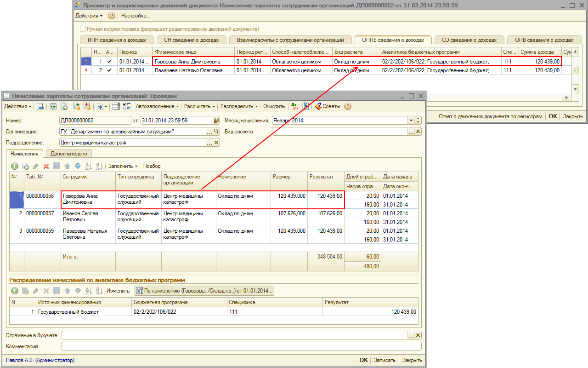The height and width of the screenshot is (368, 588).
Task: Click the active checkmark for Лазарева row
Action: [x=109, y=70]
